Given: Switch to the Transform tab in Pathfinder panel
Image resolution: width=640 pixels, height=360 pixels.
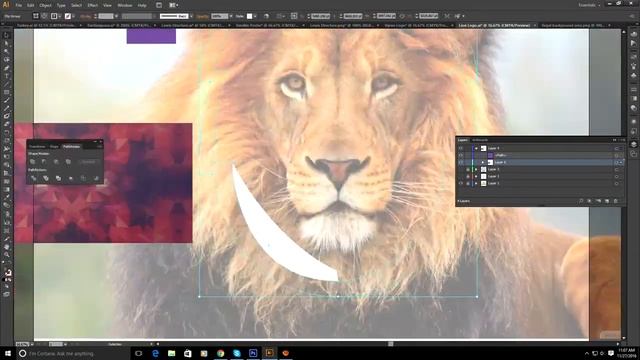Looking at the screenshot, I should point(37,146).
